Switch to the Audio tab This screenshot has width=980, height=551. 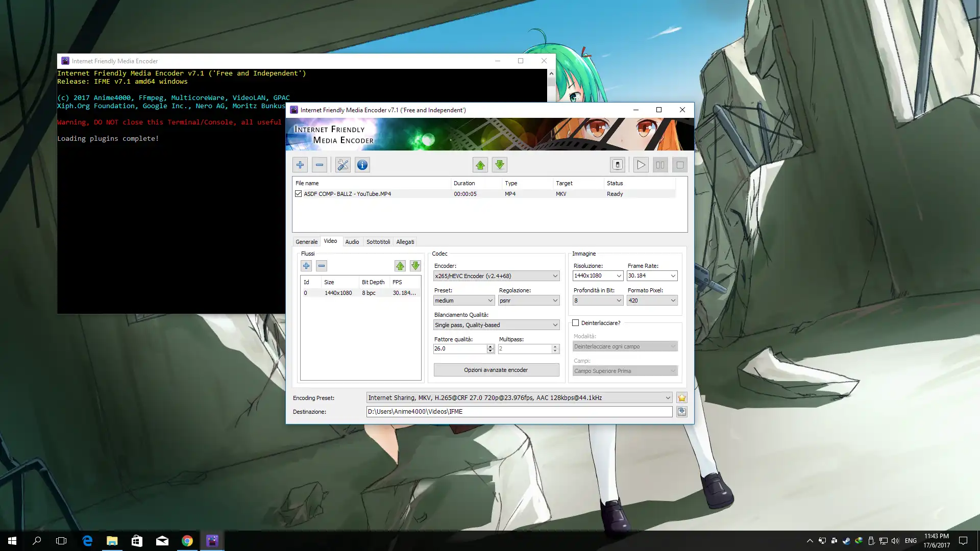[352, 242]
